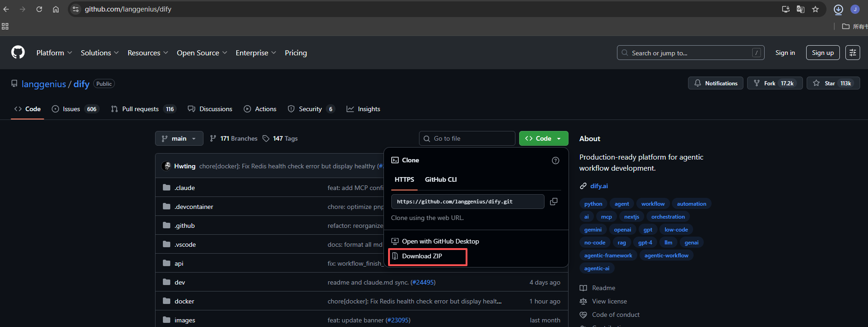Screen dimensions: 868x327
Task: Open the images folder
Action: pos(185,320)
